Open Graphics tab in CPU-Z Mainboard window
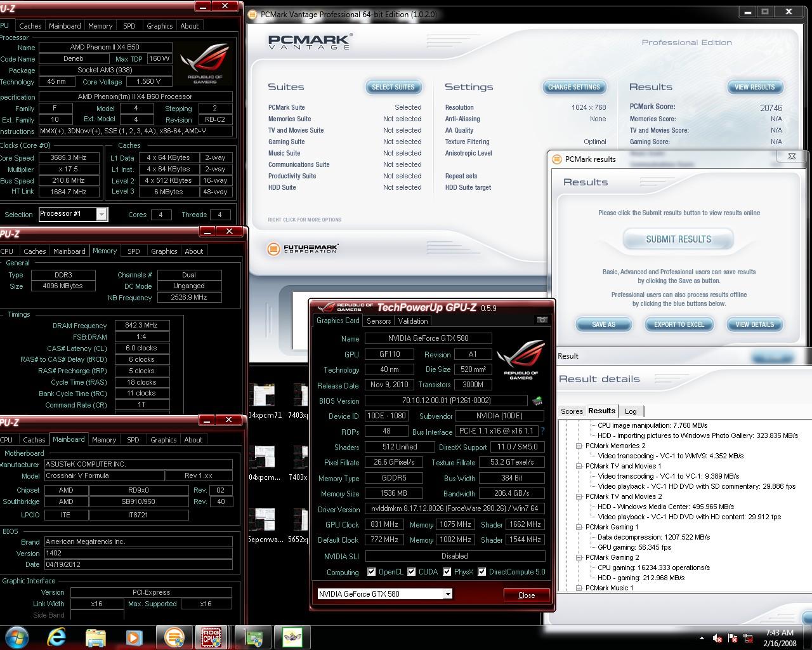 164,440
